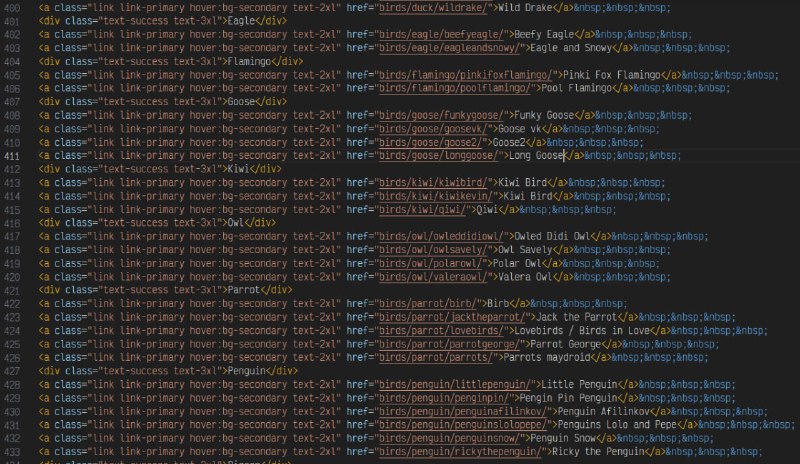Click the 'Long Goose' anchor text
Image resolution: width=800 pixels, height=464 pixels.
536,156
